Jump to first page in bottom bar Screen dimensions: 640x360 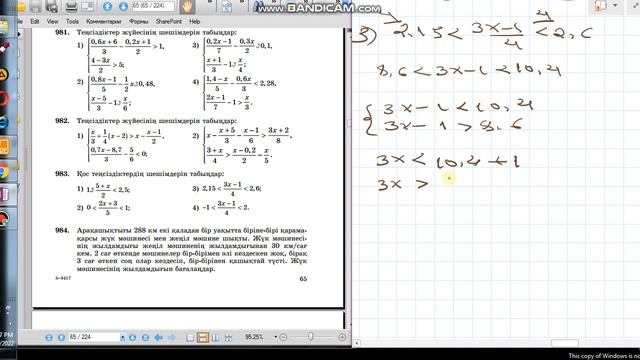tap(49, 338)
